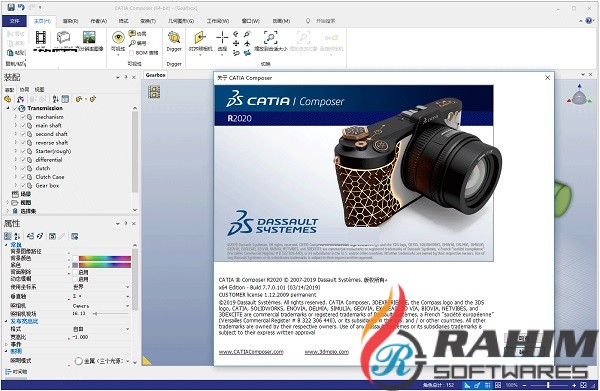Click the crosshair Select tool in ribbon
600x391 pixels.
tap(222, 37)
